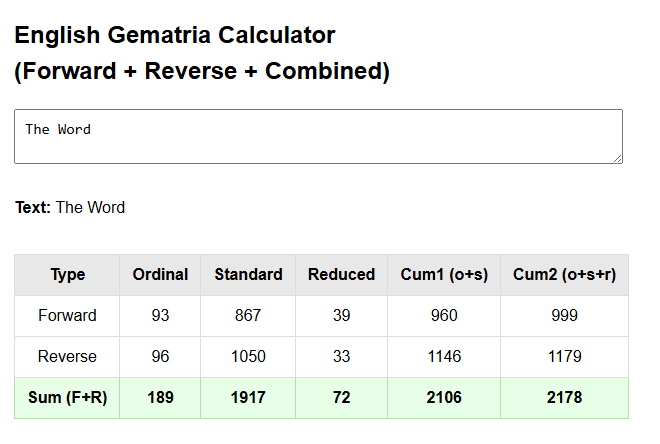Select the Ordinal column header
The width and height of the screenshot is (660, 444).
coord(160,274)
